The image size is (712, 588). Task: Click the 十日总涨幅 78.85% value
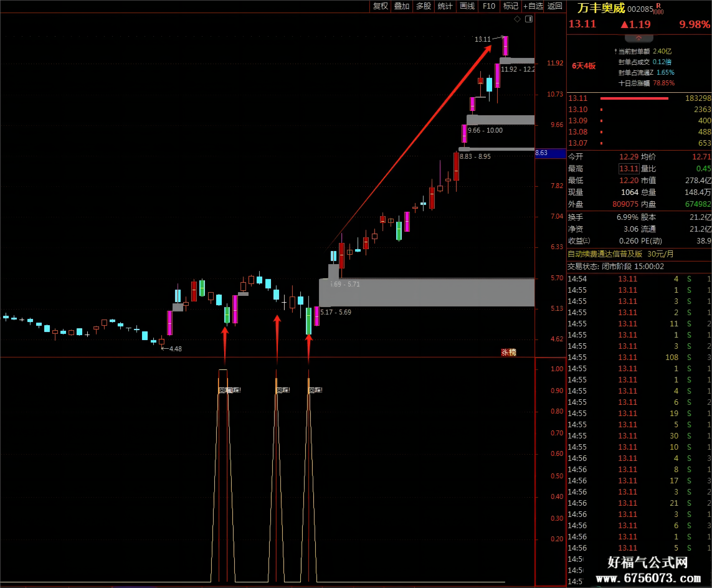[664, 83]
